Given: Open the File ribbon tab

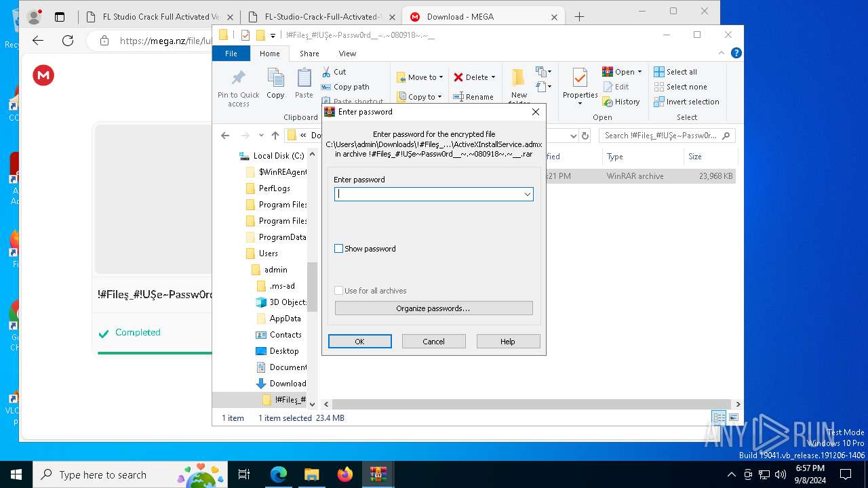Looking at the screenshot, I should click(x=231, y=54).
